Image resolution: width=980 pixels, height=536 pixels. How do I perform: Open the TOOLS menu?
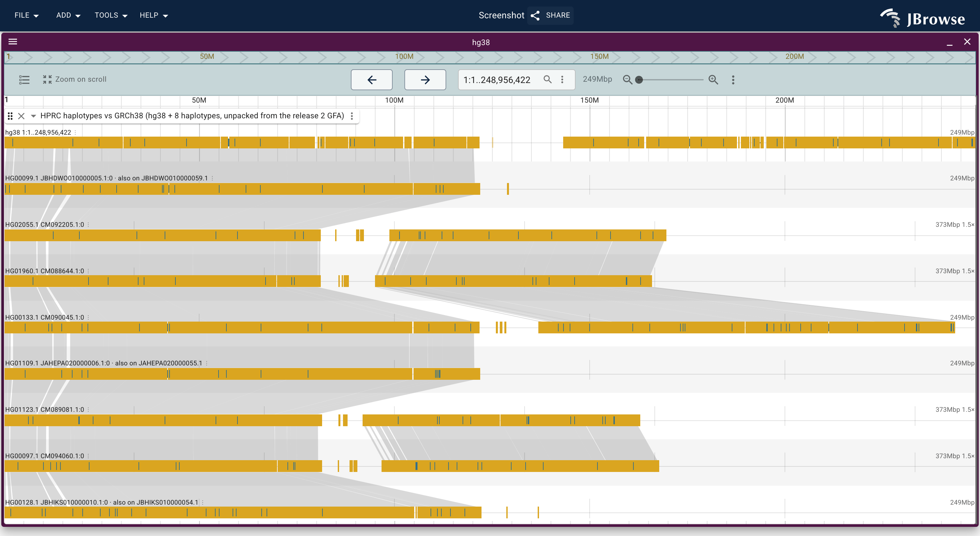(x=111, y=15)
